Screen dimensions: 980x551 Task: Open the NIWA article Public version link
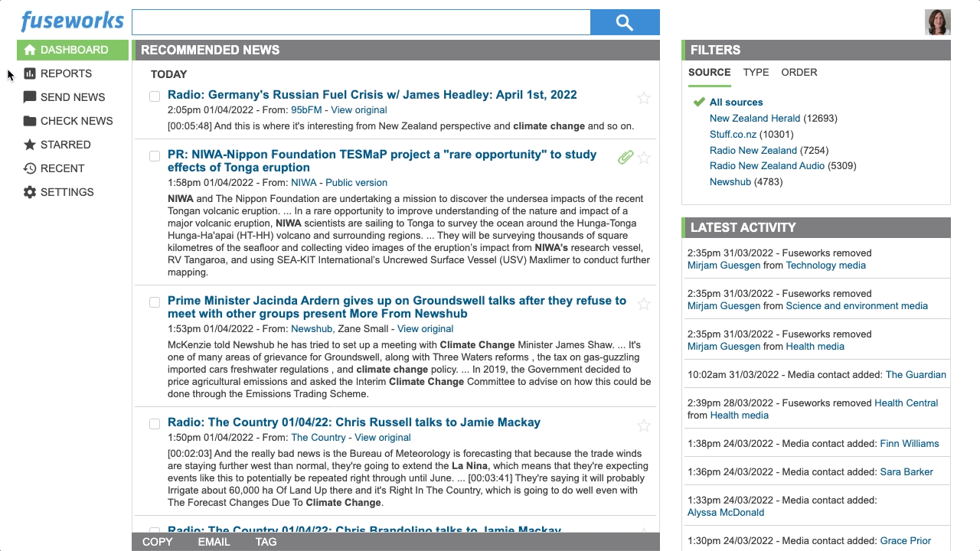click(356, 183)
